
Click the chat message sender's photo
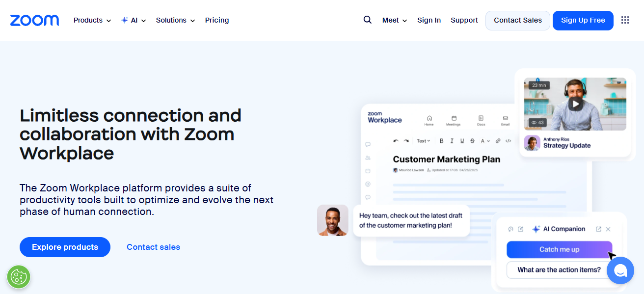pyautogui.click(x=333, y=220)
